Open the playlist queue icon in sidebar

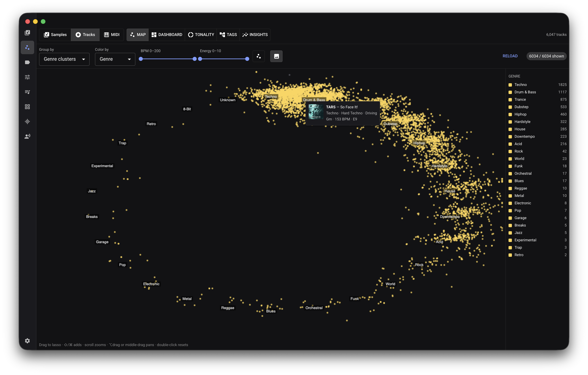[27, 92]
